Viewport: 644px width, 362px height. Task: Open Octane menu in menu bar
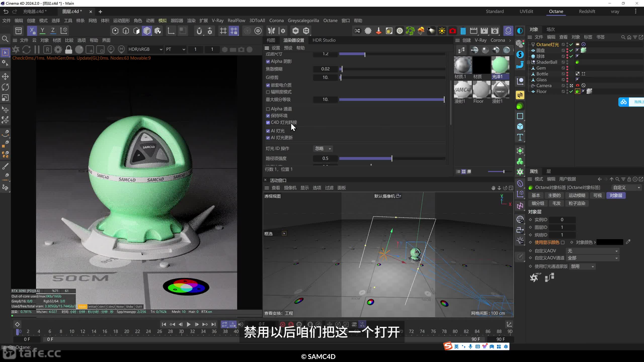coord(330,21)
